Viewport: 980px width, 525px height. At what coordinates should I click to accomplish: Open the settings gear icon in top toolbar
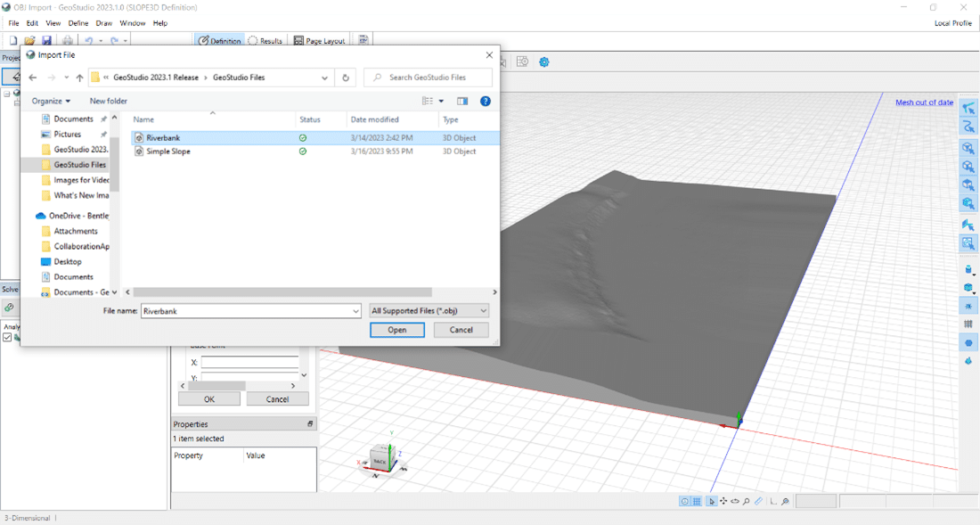click(x=543, y=62)
